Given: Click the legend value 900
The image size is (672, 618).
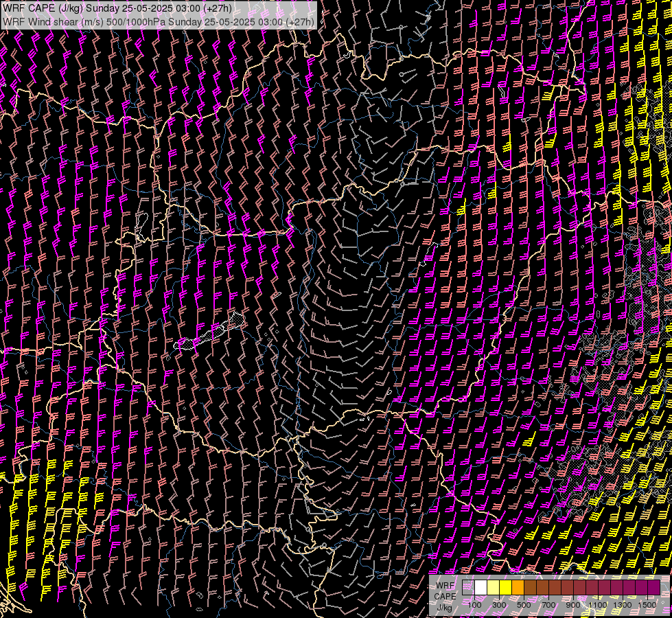Looking at the screenshot, I should click(573, 605).
